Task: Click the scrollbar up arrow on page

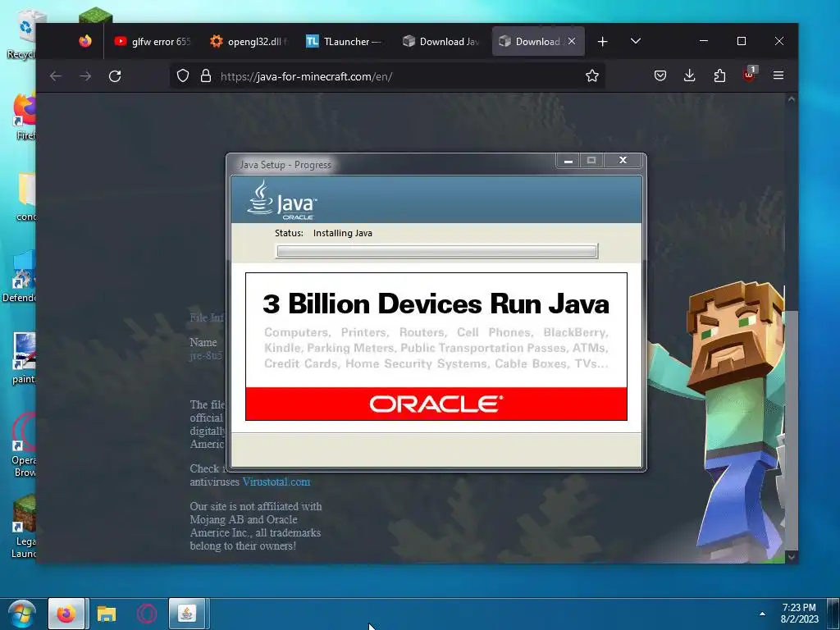Action: point(792,99)
